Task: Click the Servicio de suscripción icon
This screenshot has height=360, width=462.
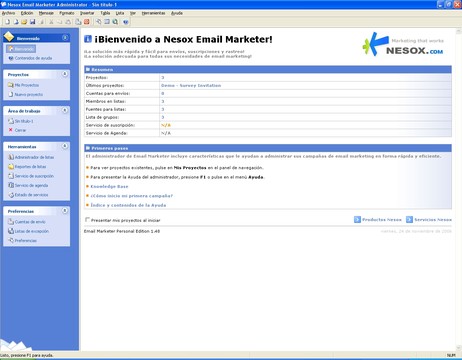Action: click(x=11, y=176)
